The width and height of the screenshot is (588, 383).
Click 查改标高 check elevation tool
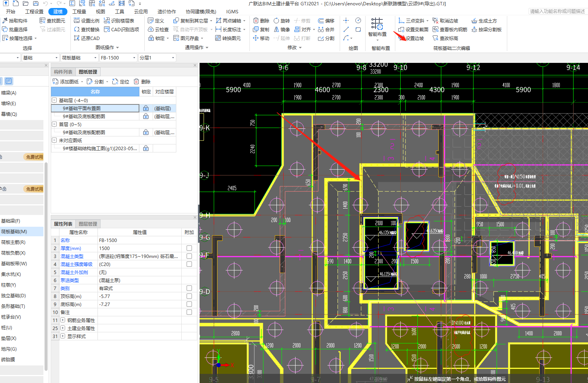click(x=445, y=38)
